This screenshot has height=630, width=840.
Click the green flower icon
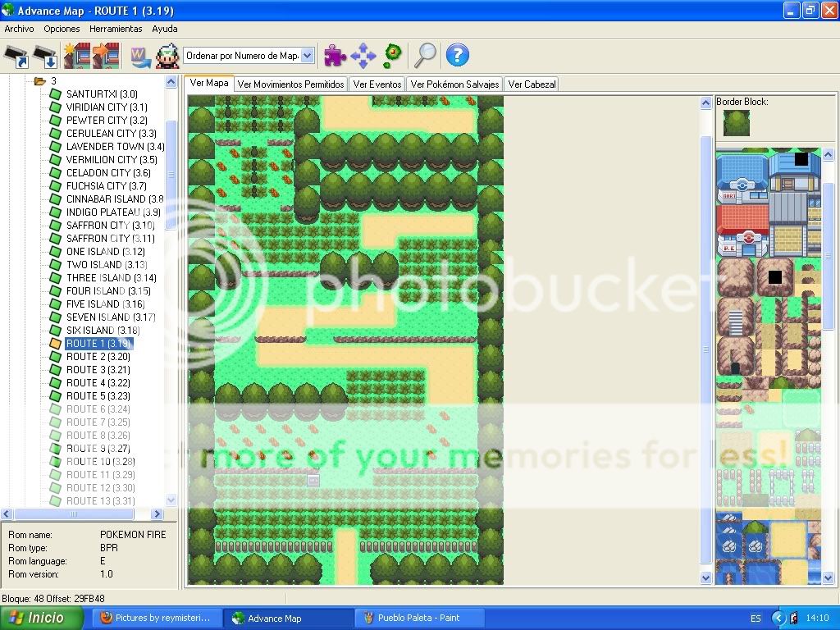point(393,56)
